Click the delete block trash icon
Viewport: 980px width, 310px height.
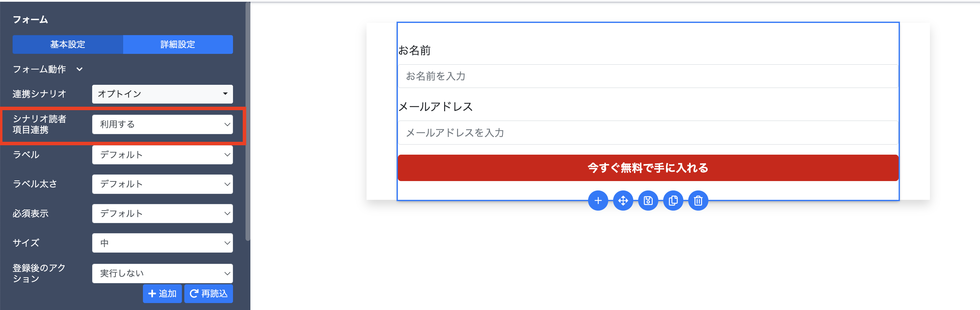[x=698, y=201]
